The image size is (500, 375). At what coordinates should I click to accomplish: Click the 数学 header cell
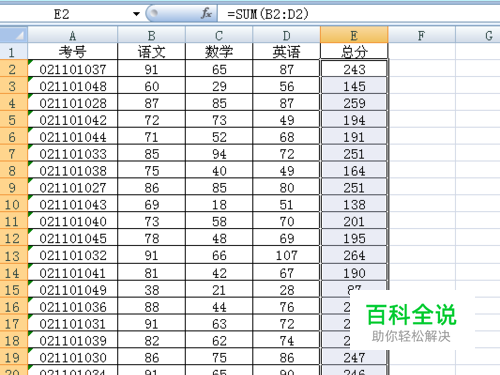(219, 52)
